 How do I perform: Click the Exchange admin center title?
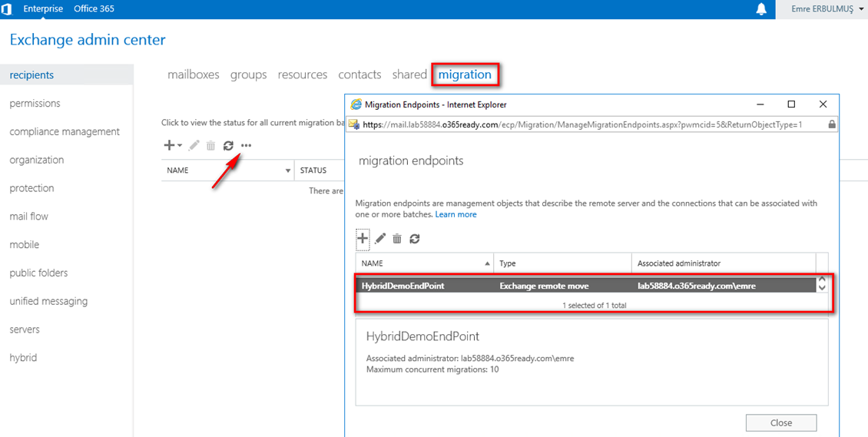point(88,40)
